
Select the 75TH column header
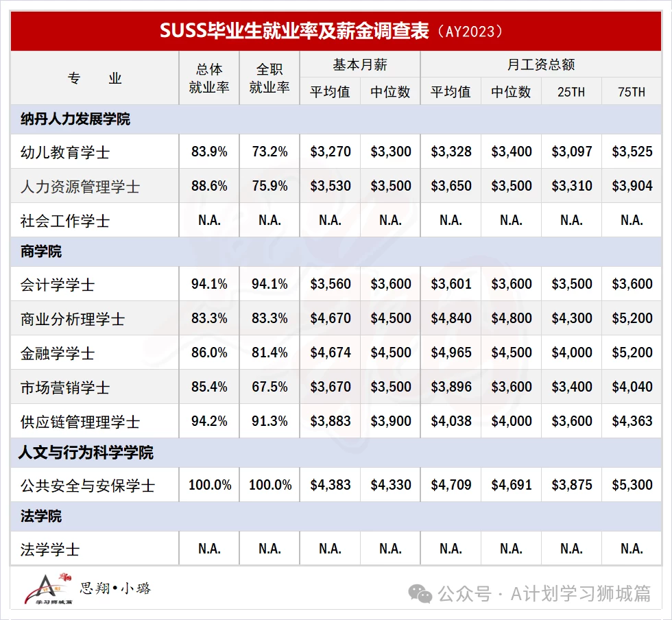point(632,92)
